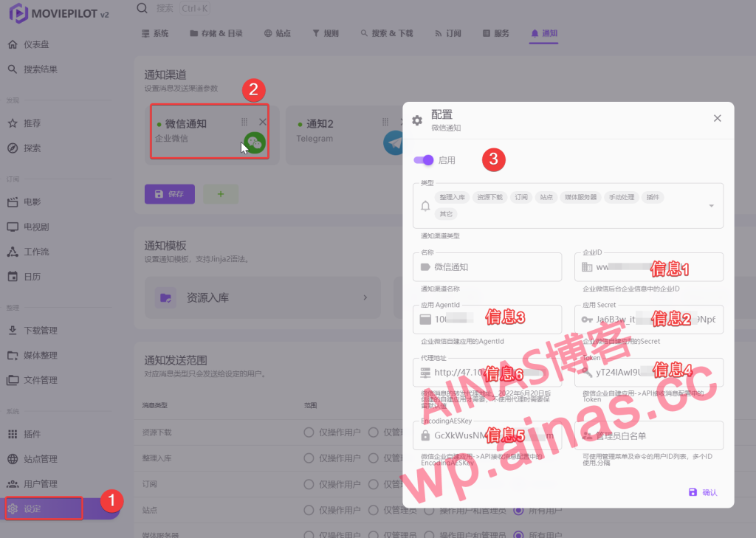Select 仅操作用户 for 整理入库 row
Viewport: 756px width, 538px height.
(x=309, y=458)
